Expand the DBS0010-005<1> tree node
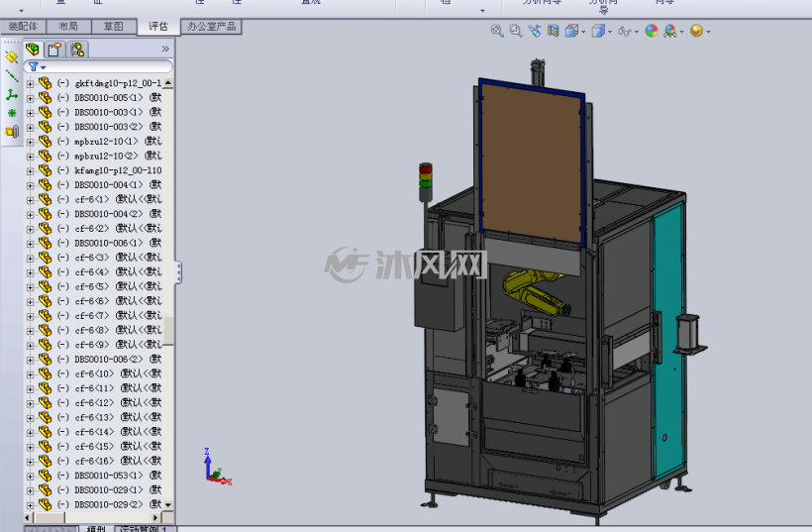 click(30, 98)
